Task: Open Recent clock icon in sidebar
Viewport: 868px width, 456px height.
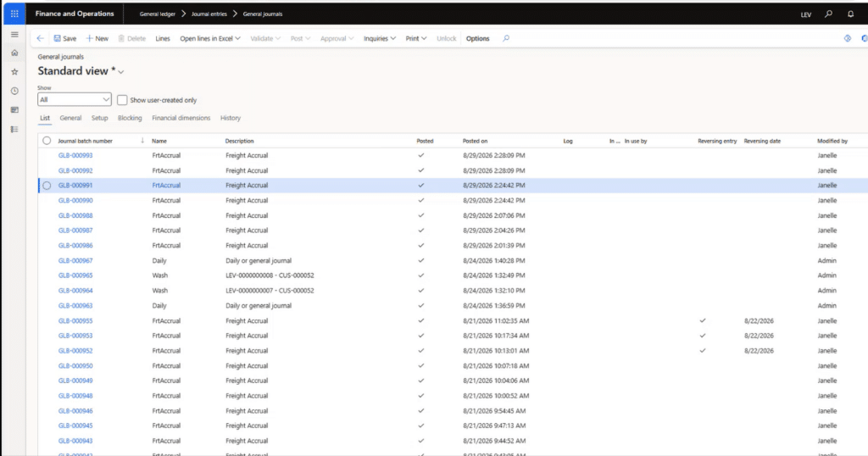Action: tap(14, 91)
